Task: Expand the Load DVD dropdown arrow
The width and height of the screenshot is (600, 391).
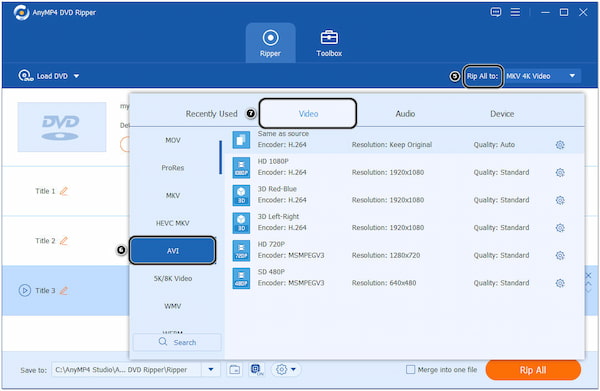Action: 77,76
